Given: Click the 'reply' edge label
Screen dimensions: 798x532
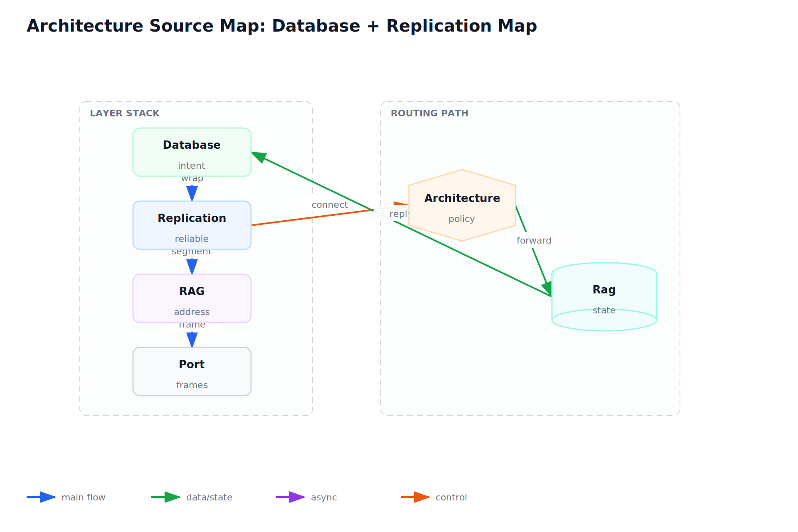Looking at the screenshot, I should point(399,214).
